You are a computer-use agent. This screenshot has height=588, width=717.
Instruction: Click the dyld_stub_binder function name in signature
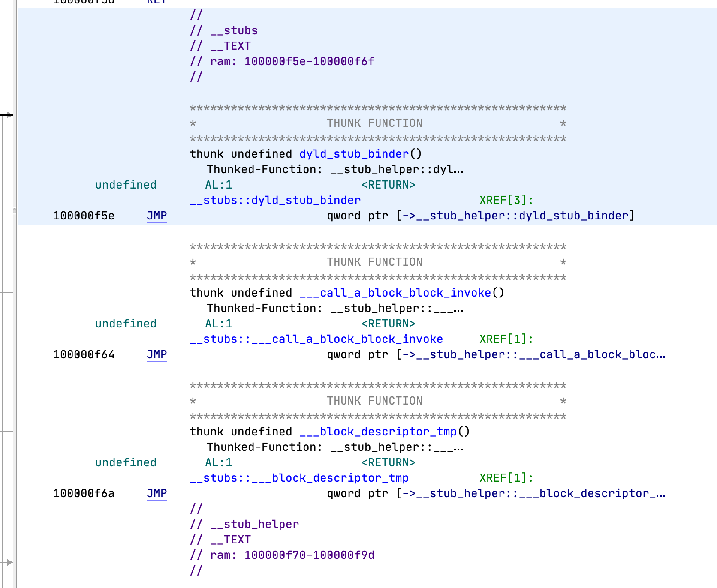coord(354,154)
